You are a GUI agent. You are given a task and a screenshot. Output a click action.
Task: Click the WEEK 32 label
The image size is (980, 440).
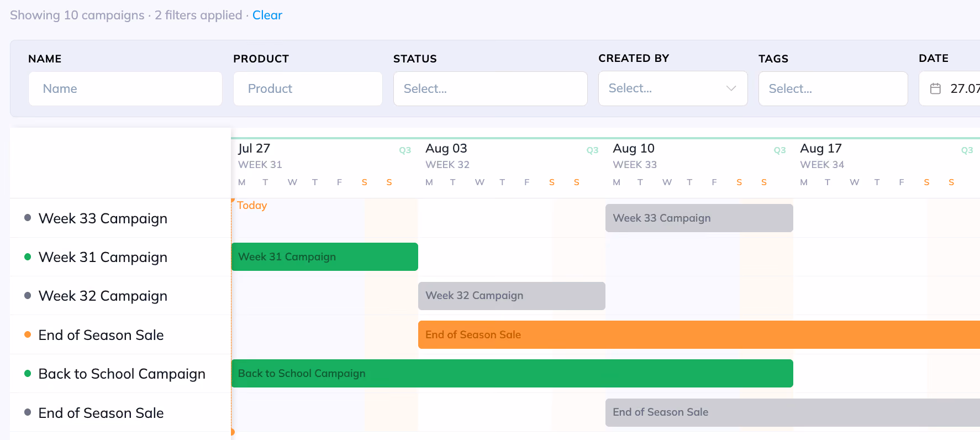click(447, 165)
